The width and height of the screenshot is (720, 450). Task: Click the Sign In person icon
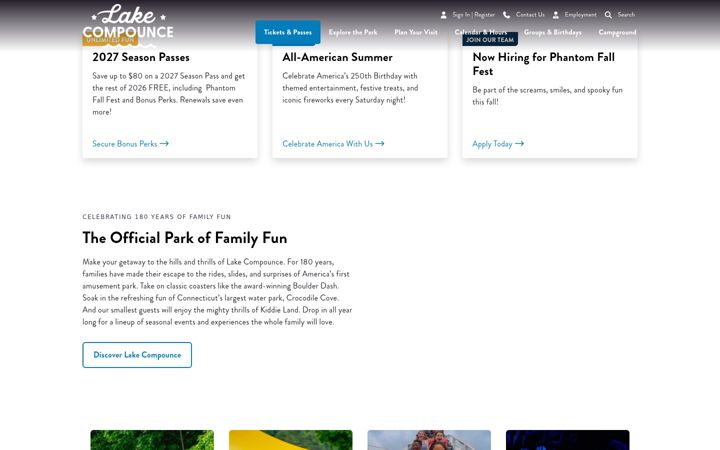tap(444, 15)
